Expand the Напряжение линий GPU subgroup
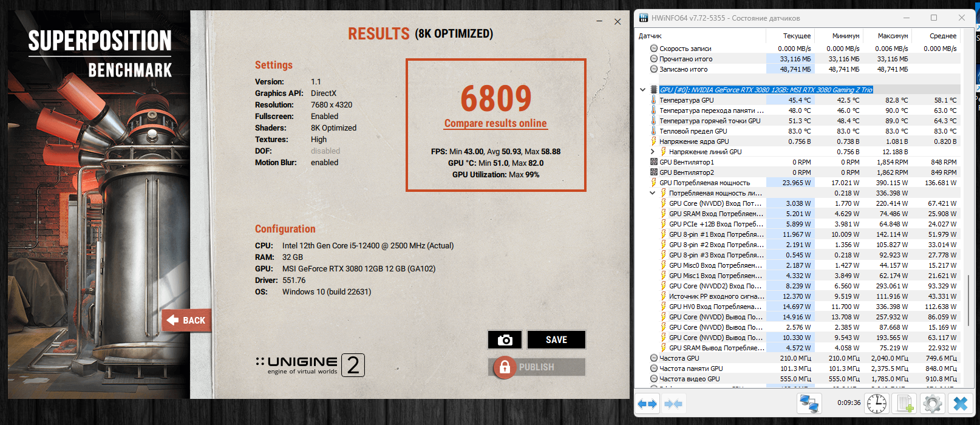 coord(653,152)
